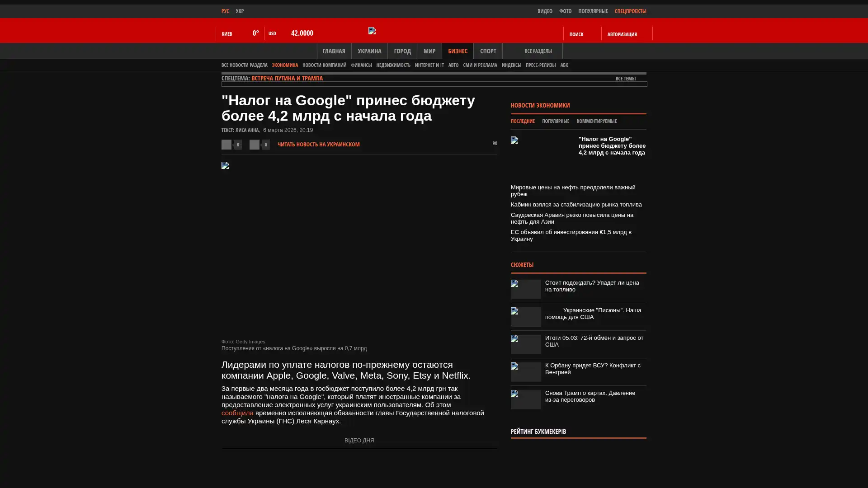Expand the Все разделы menu
Image resolution: width=868 pixels, height=488 pixels.
(538, 52)
